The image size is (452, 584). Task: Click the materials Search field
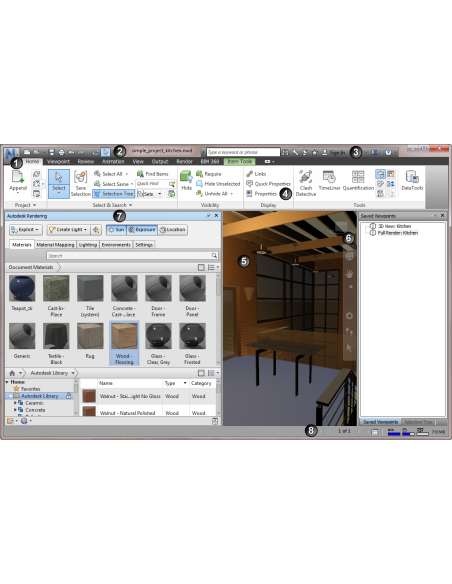[x=133, y=256]
